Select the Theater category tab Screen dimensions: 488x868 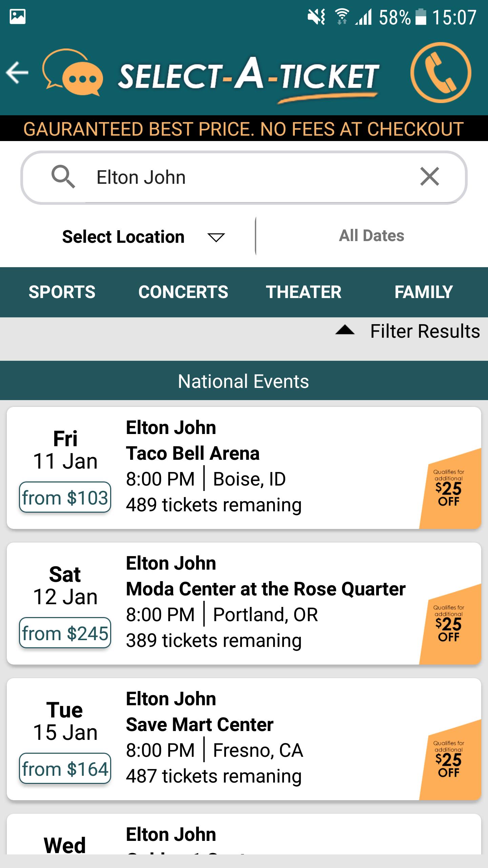coord(303,292)
